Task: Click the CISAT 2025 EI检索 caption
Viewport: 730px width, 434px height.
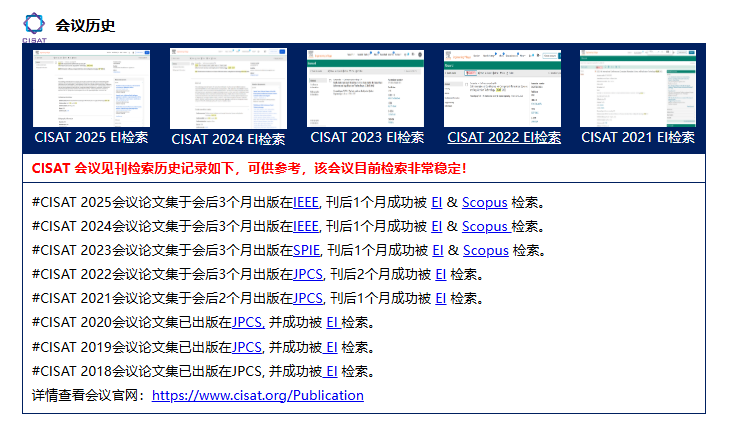Action: (91, 137)
